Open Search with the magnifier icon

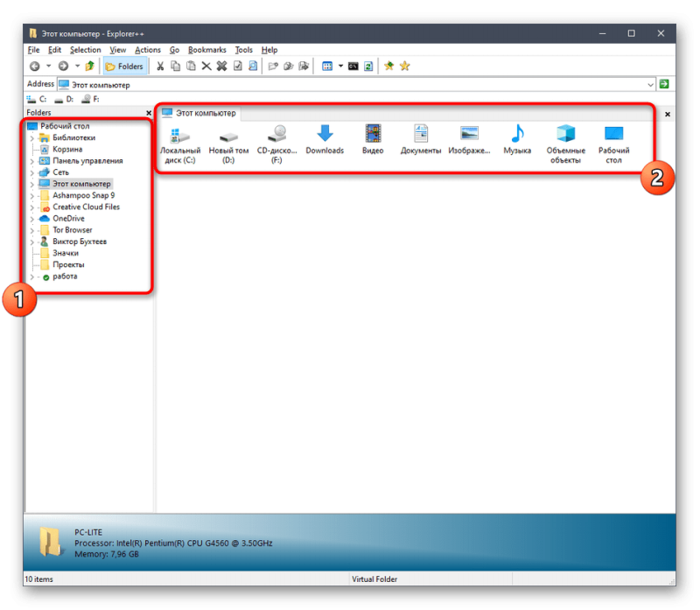pyautogui.click(x=253, y=67)
